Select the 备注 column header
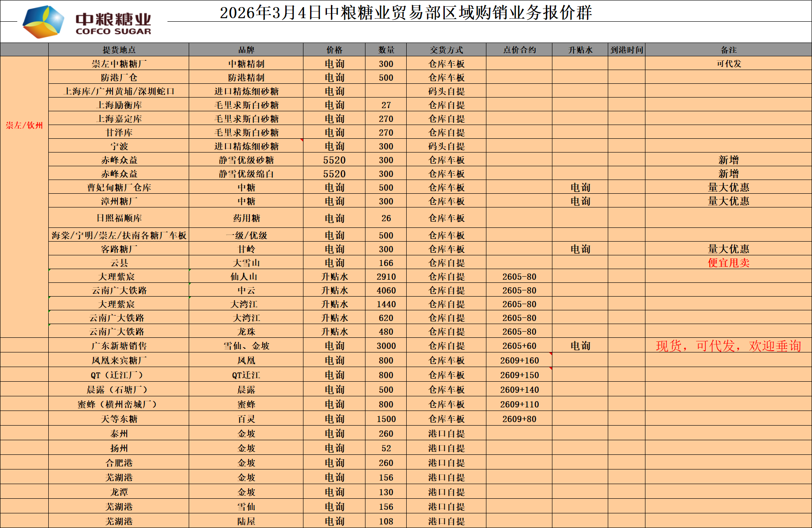 (x=728, y=50)
